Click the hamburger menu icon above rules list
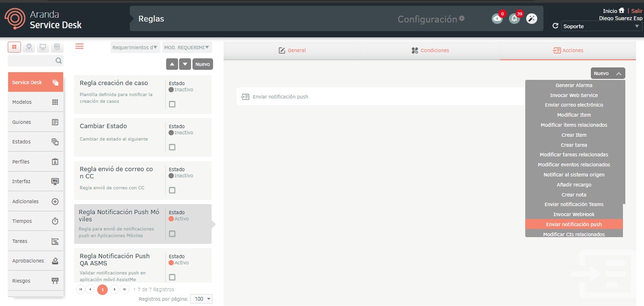Image resolution: width=644 pixels, height=306 pixels. point(79,46)
